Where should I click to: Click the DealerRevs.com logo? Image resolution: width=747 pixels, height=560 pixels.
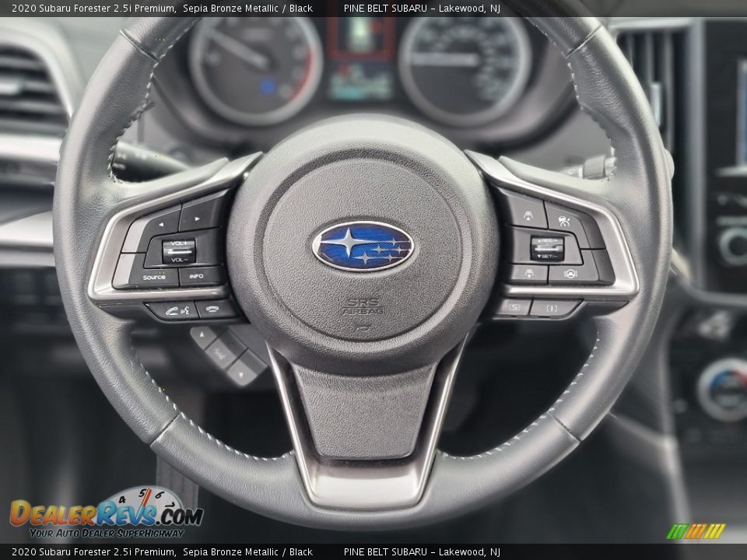click(106, 513)
